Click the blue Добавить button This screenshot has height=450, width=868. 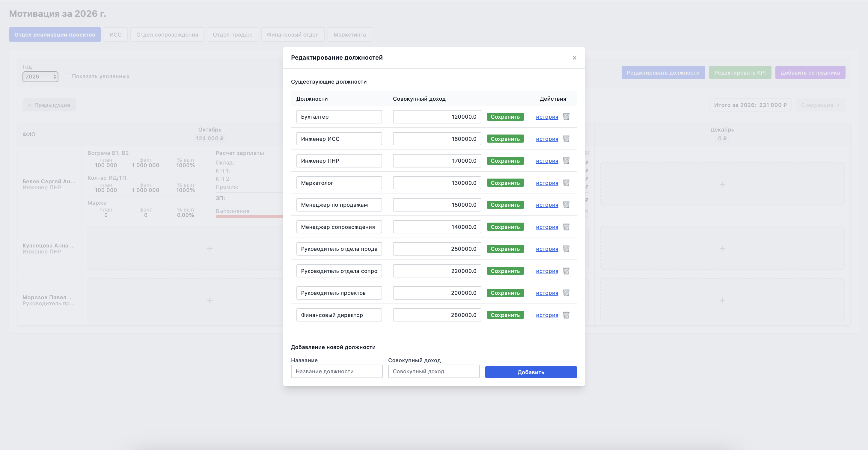531,372
